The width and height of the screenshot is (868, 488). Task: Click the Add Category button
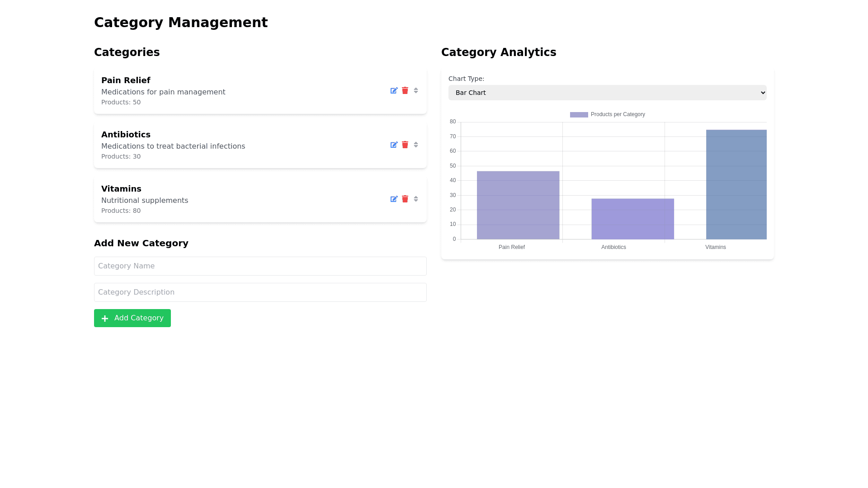[132, 318]
